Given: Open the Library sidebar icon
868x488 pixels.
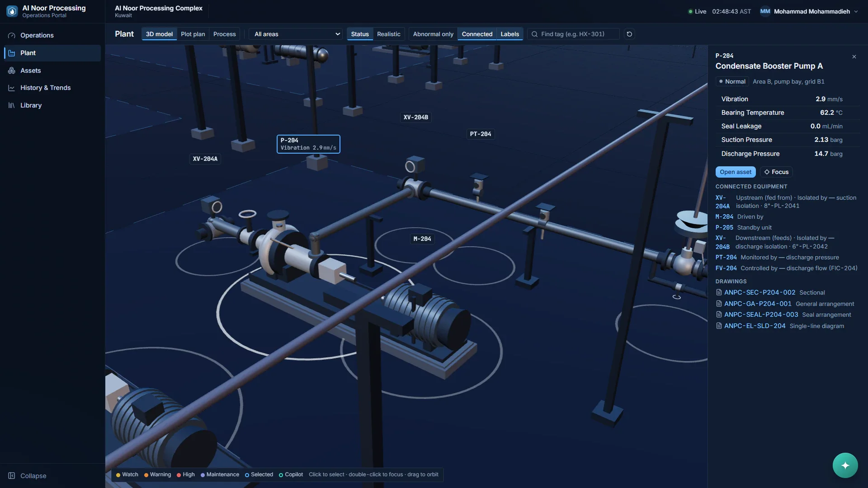Looking at the screenshot, I should pyautogui.click(x=12, y=105).
